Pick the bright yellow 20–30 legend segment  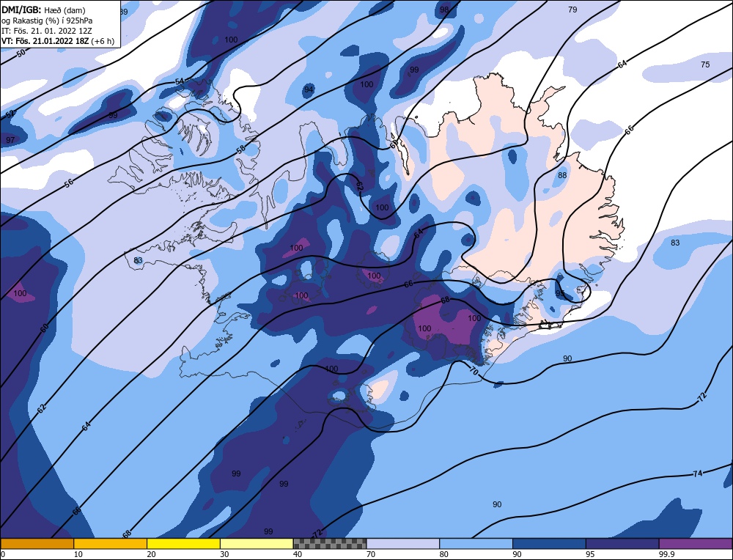point(183,543)
